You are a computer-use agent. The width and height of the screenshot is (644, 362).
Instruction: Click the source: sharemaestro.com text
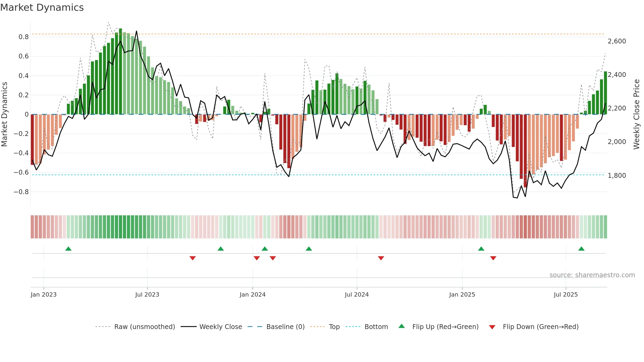pyautogui.click(x=592, y=275)
